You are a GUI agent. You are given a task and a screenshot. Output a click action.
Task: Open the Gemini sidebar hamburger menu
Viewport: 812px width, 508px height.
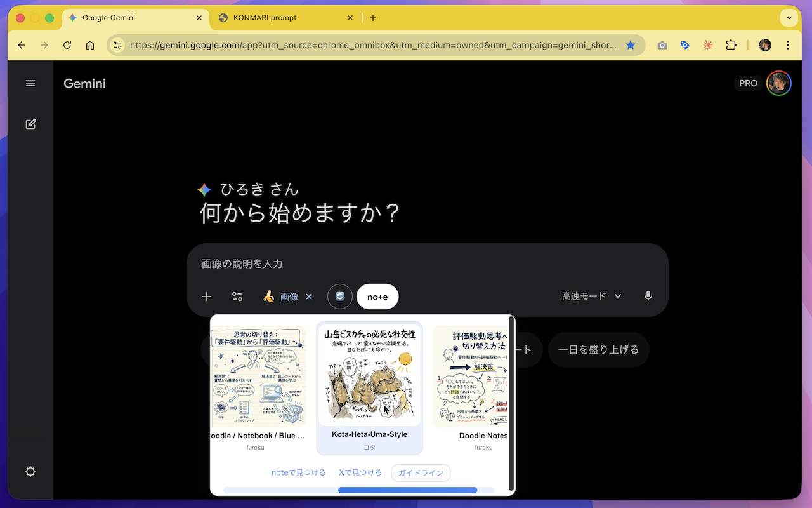coord(30,83)
